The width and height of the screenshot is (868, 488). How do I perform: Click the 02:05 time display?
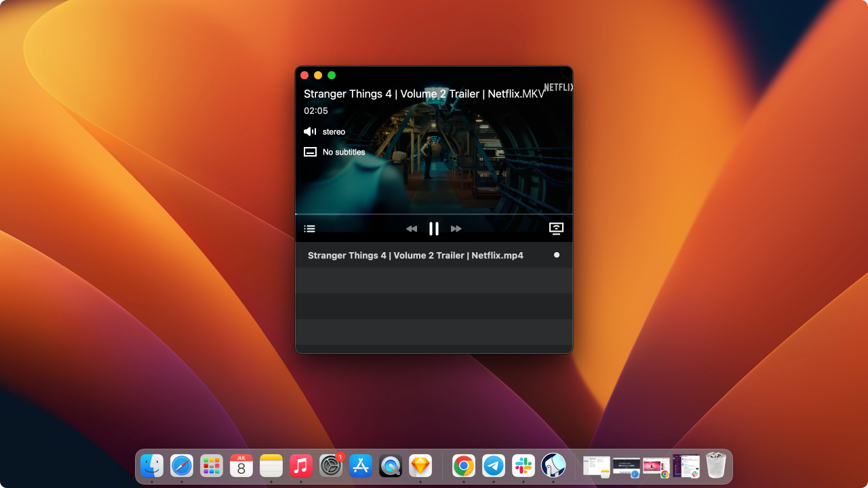(316, 110)
